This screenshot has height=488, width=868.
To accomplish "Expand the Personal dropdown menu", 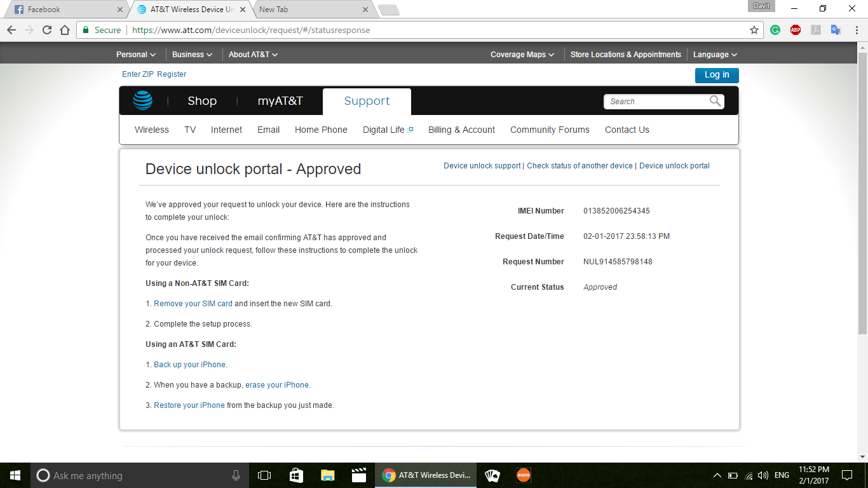I will 136,55.
